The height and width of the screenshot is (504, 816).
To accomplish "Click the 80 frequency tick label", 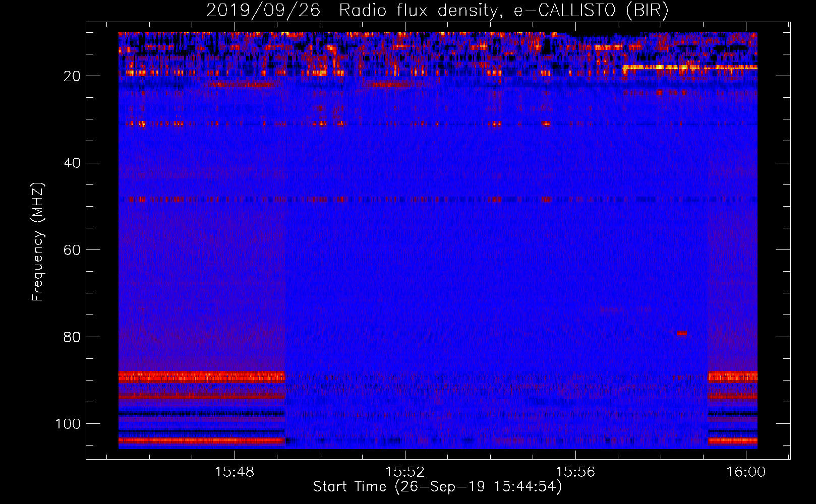I will [73, 337].
